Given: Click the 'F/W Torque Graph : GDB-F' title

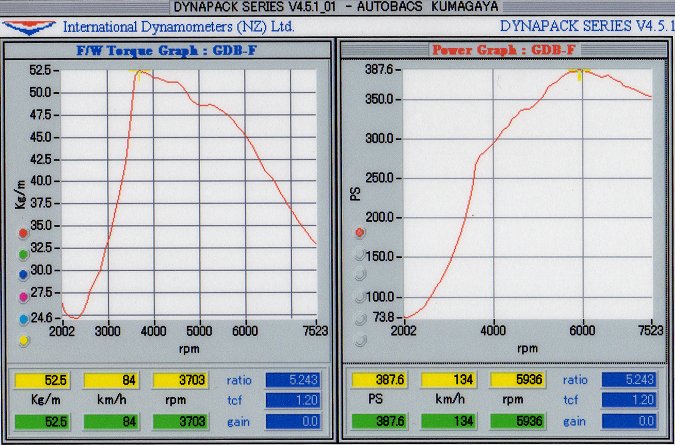Looking at the screenshot, I should pyautogui.click(x=168, y=51).
